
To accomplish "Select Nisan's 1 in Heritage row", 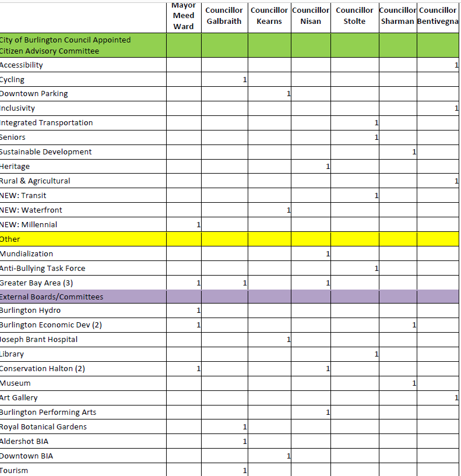I will coord(328,167).
